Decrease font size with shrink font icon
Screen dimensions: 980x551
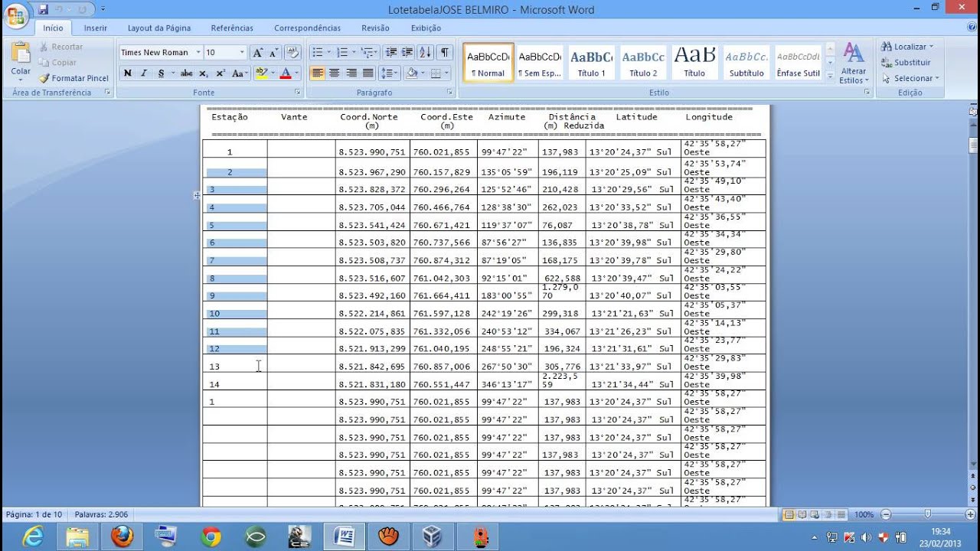(x=274, y=53)
